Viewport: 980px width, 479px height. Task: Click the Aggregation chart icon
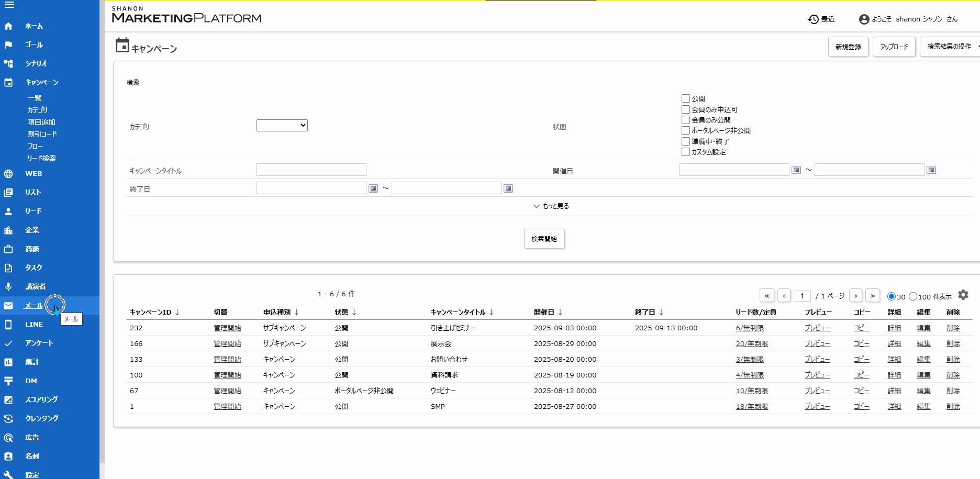(x=8, y=362)
